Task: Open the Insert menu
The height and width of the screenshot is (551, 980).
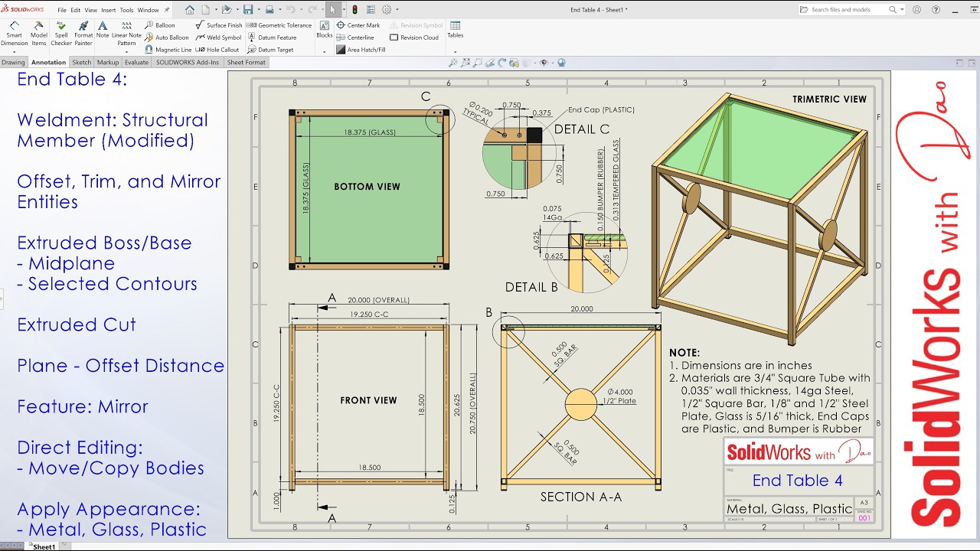Action: coord(109,10)
